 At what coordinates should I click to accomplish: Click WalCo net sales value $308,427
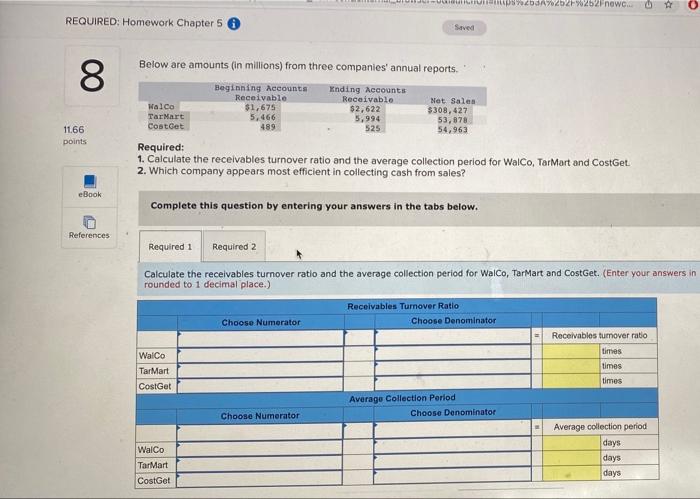coord(448,110)
